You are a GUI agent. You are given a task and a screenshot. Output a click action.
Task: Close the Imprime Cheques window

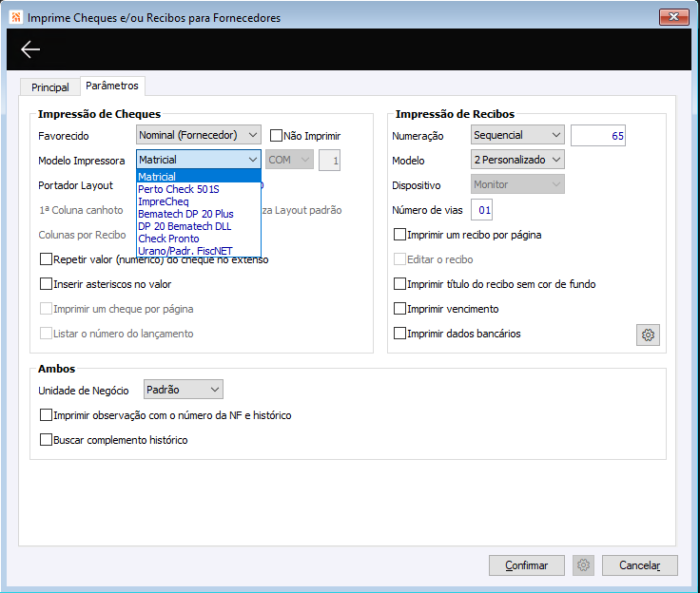(x=673, y=17)
